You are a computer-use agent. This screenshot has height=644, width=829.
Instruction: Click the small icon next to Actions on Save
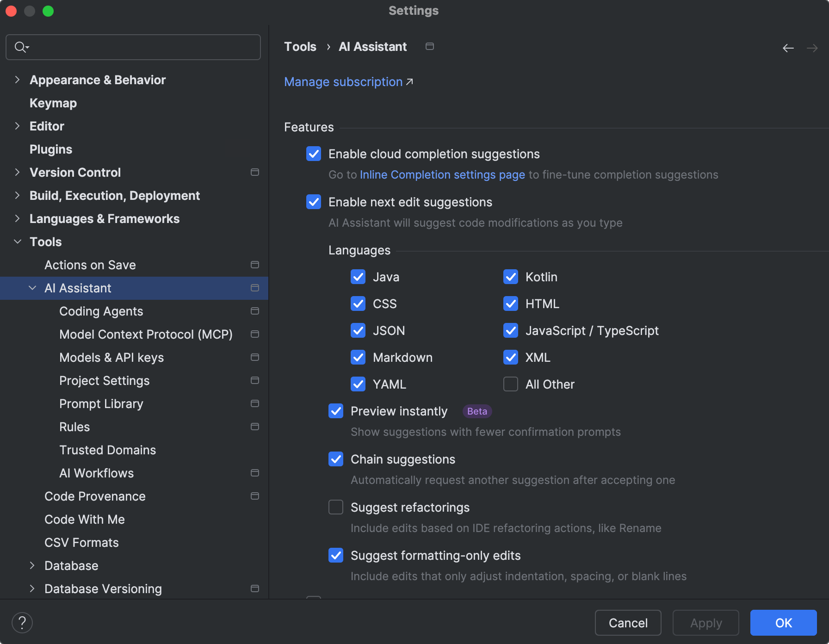pos(255,265)
